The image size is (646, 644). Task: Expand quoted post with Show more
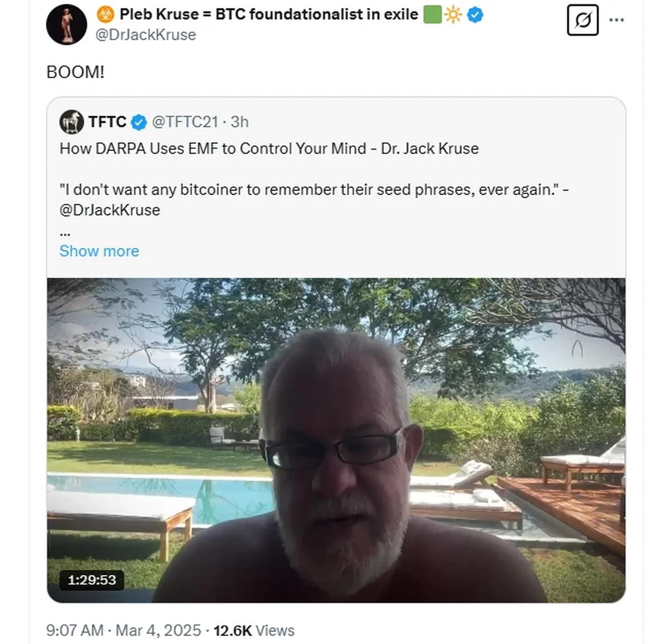pyautogui.click(x=99, y=251)
